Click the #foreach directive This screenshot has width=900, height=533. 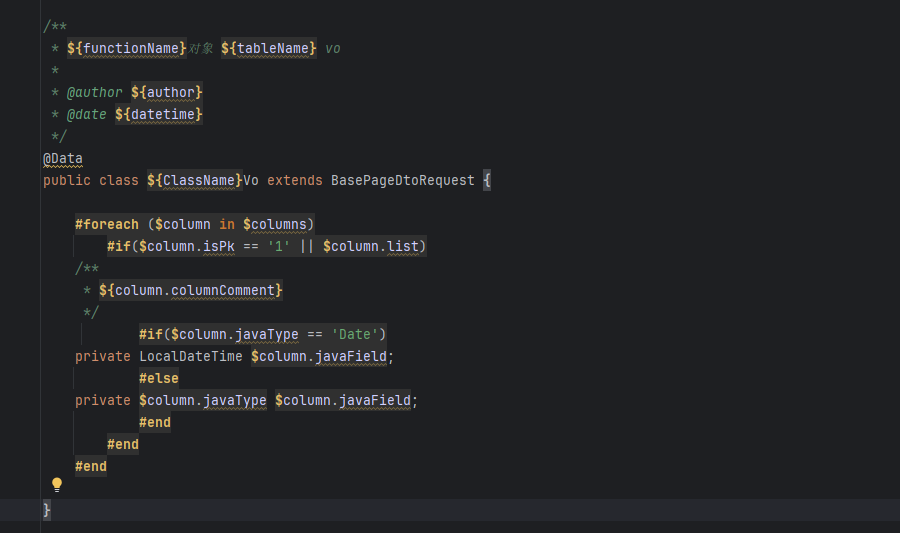click(107, 224)
